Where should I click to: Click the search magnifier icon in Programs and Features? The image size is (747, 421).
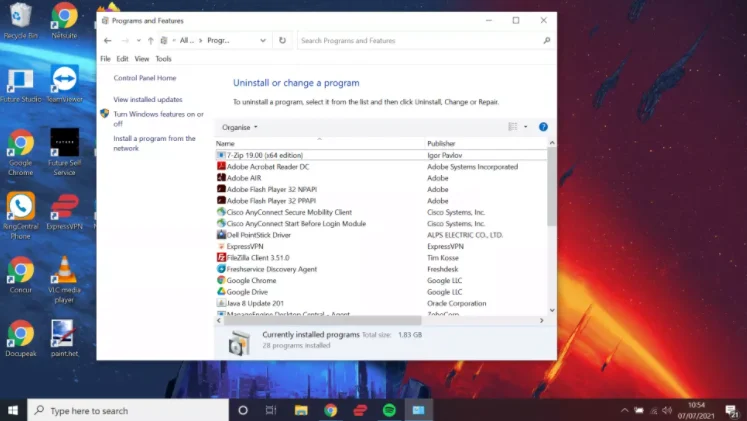click(x=546, y=40)
